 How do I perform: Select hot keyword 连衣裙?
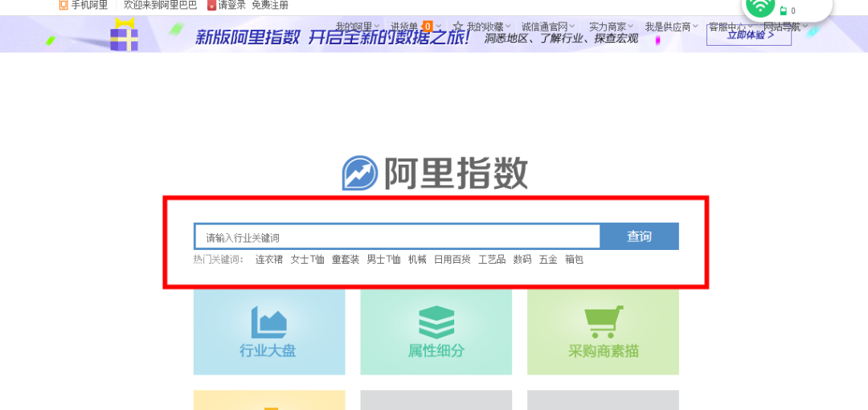click(269, 260)
